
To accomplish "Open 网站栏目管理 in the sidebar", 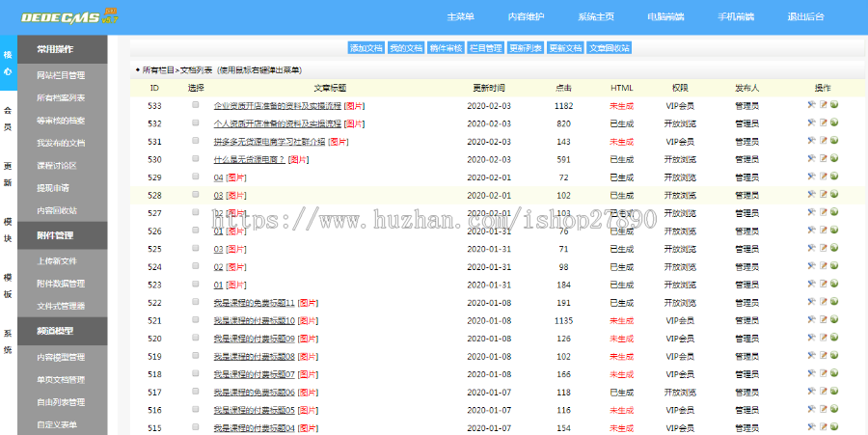I will pos(61,75).
